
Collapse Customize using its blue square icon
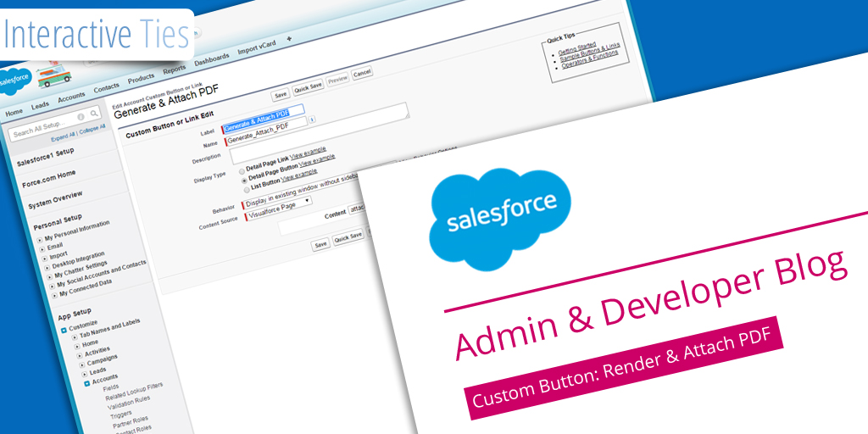64,329
